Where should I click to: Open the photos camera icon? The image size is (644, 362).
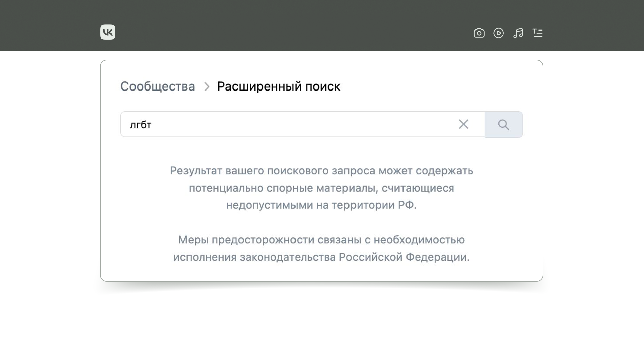point(479,33)
